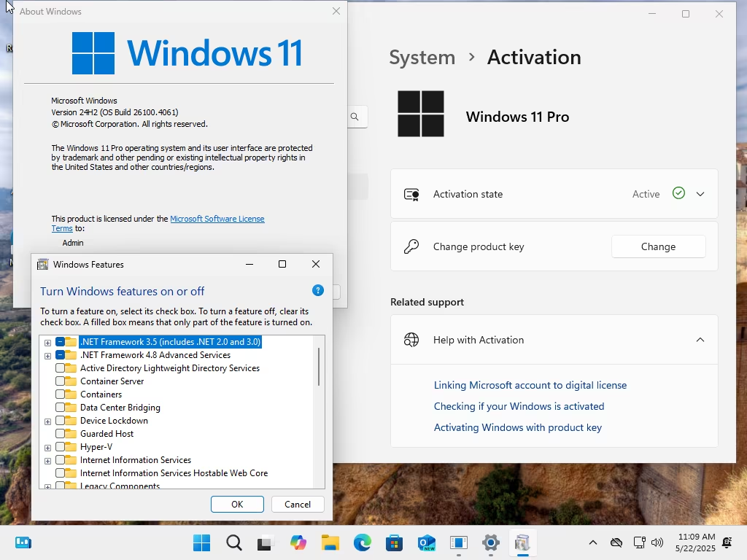The image size is (747, 560).
Task: Click the product key icon
Action: pyautogui.click(x=411, y=246)
